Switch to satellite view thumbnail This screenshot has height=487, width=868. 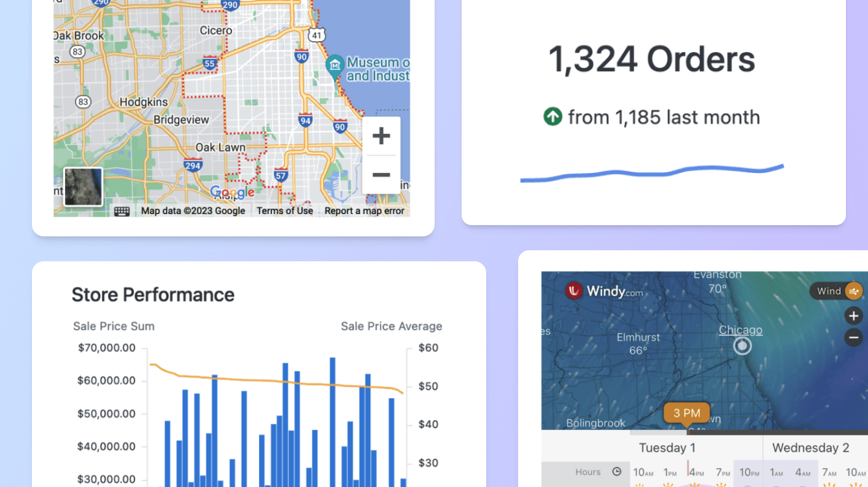click(x=83, y=186)
